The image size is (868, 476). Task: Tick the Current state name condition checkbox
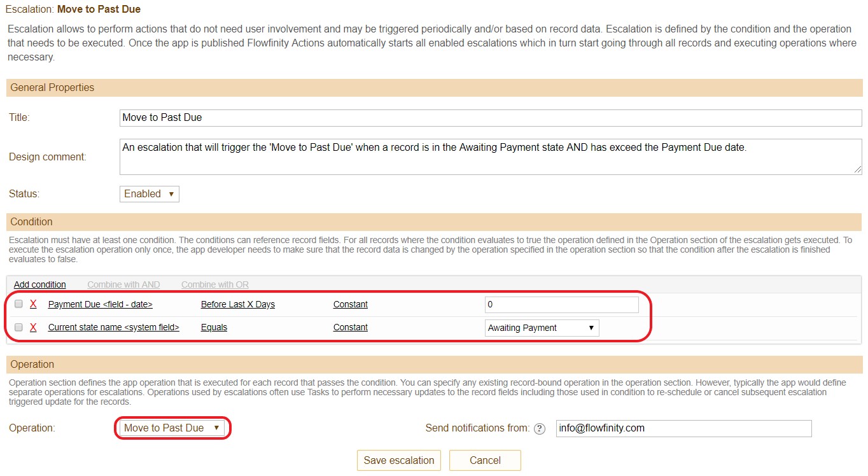click(18, 327)
